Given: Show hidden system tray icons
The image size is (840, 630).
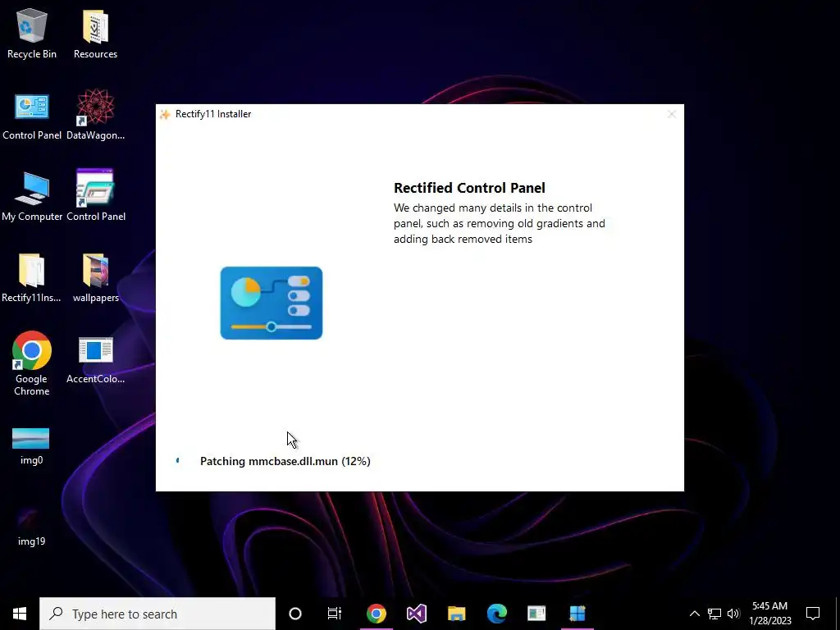Looking at the screenshot, I should [694, 614].
